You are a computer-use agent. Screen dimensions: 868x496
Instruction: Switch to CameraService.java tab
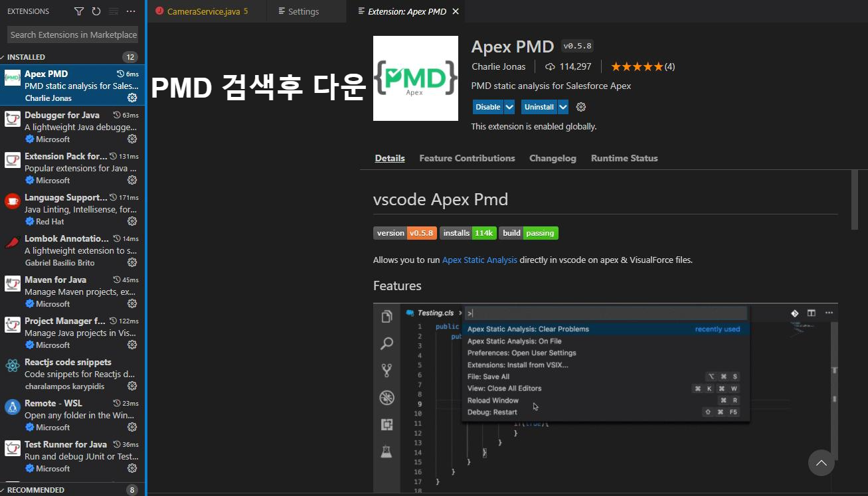(207, 11)
